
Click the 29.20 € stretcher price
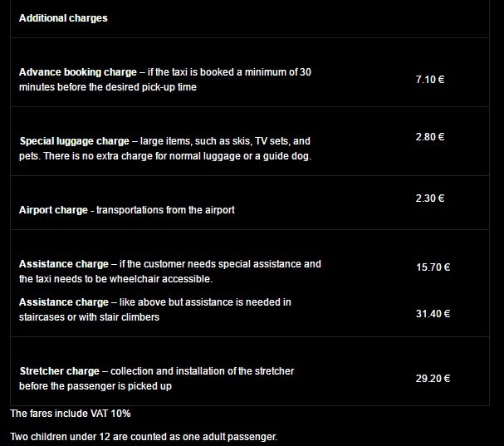tap(433, 379)
